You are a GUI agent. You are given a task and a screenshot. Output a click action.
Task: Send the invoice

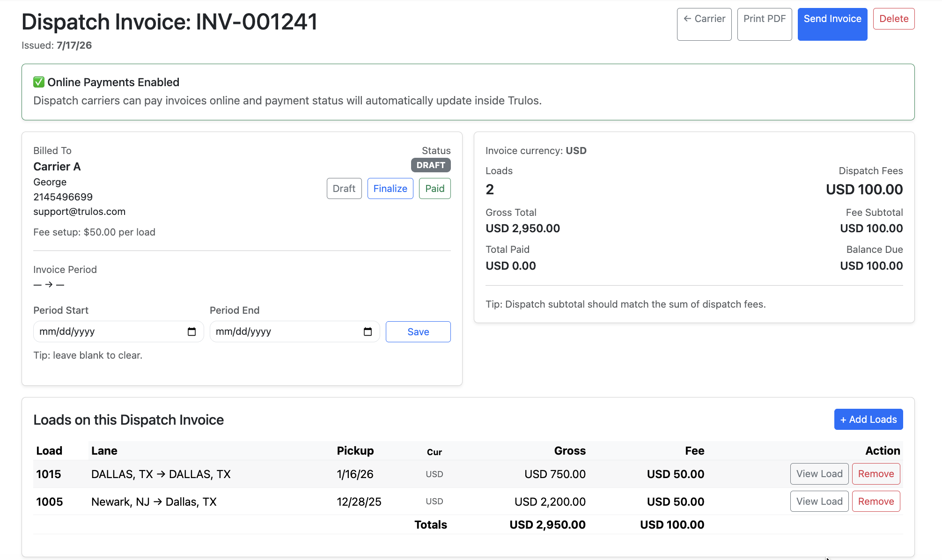832,24
